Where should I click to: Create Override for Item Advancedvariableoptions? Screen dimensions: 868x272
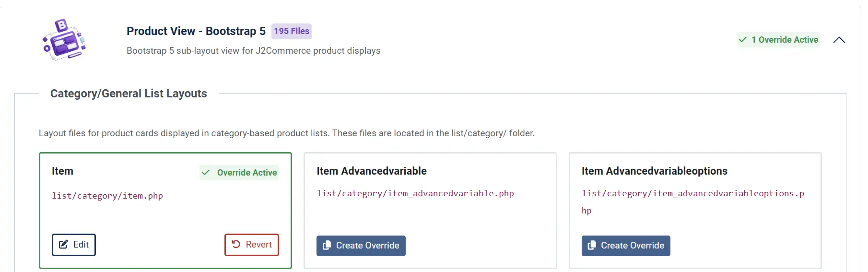click(x=626, y=246)
